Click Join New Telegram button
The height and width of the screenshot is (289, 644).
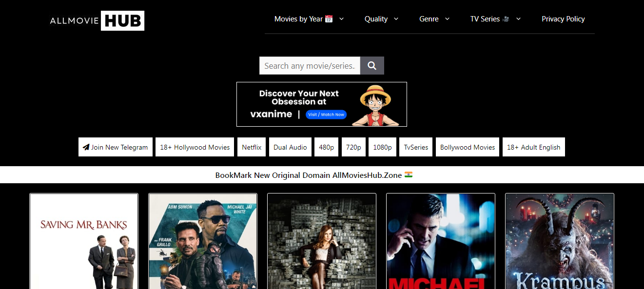pos(116,147)
